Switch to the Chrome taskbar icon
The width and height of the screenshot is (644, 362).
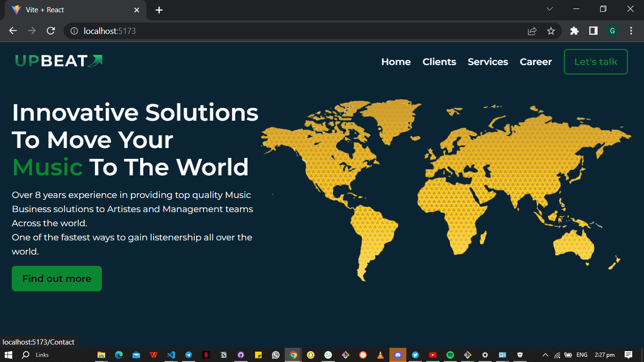[293, 355]
